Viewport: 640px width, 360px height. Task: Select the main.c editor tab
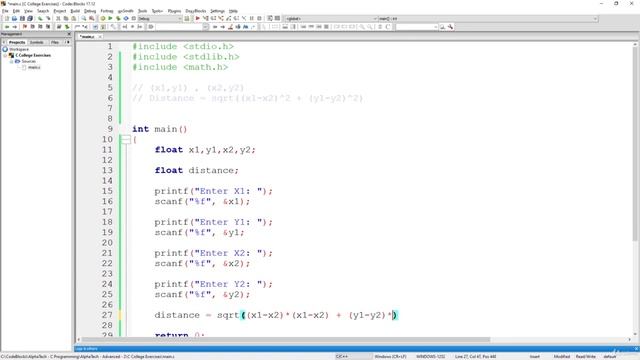coord(87,37)
